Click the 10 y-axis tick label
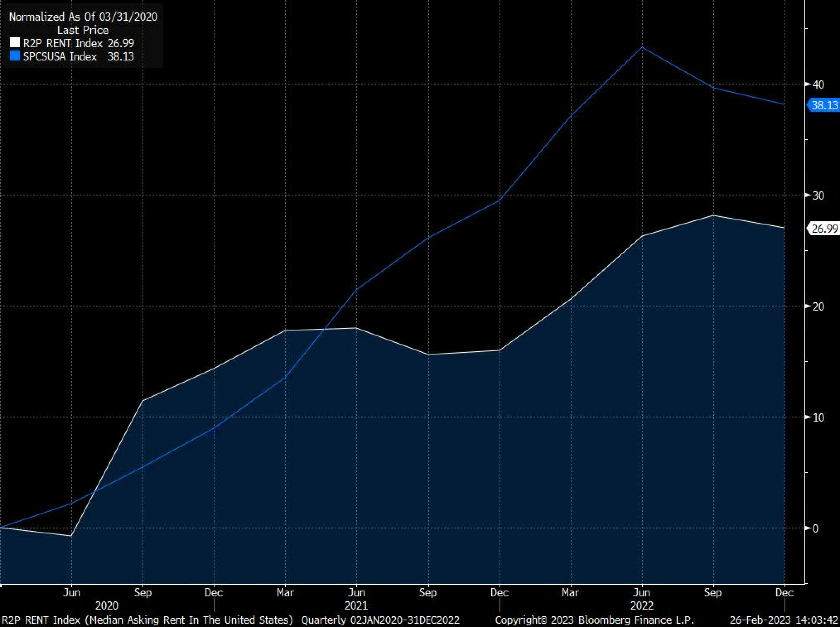 (818, 417)
